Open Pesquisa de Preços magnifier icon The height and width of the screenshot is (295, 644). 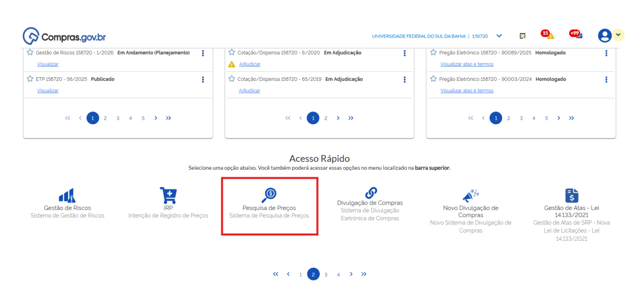pyautogui.click(x=269, y=194)
